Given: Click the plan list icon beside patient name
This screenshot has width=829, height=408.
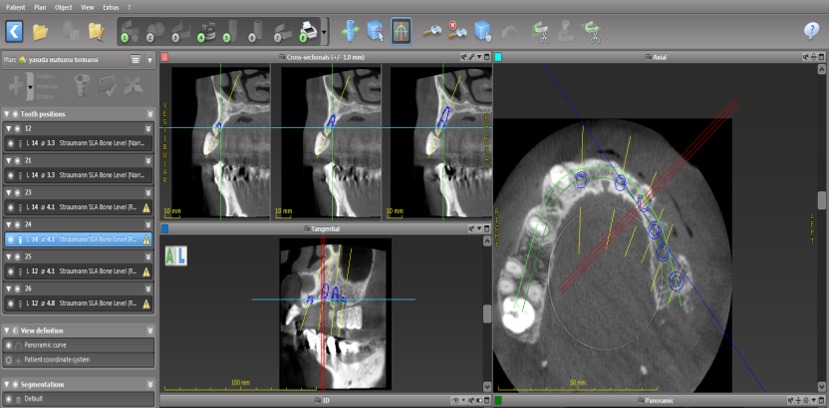Looking at the screenshot, I should click(x=135, y=60).
